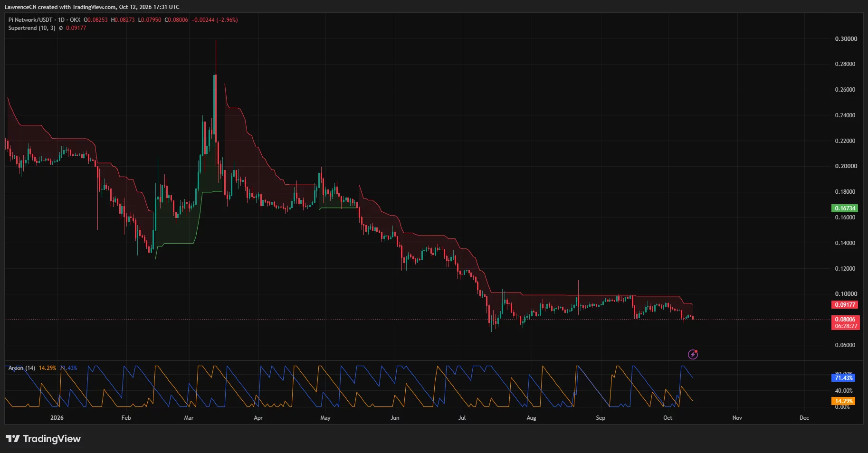
Task: Click the Jun label on the time axis
Action: click(395, 418)
